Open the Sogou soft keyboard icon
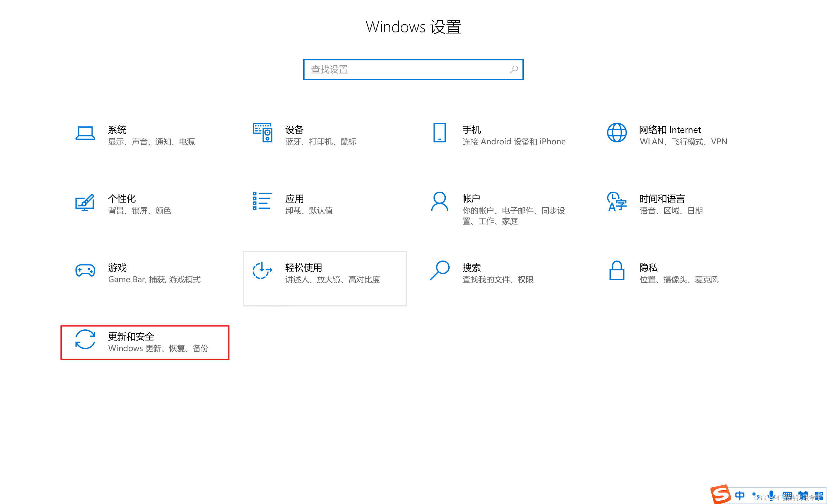This screenshot has width=827, height=504. (787, 495)
